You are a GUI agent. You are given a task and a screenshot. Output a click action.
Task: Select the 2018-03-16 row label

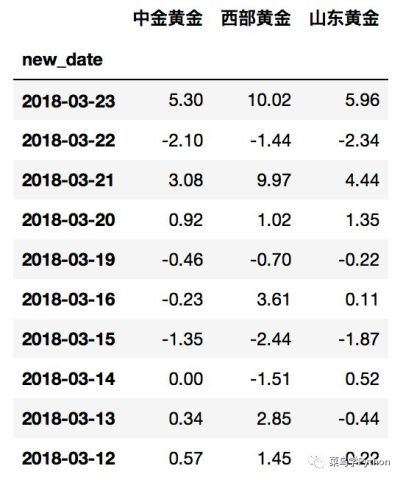pos(69,299)
